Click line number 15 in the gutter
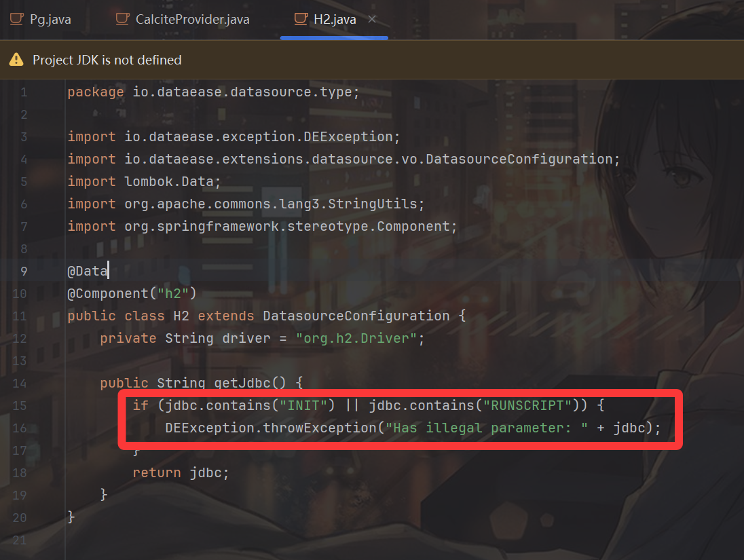744x560 pixels. pos(20,406)
